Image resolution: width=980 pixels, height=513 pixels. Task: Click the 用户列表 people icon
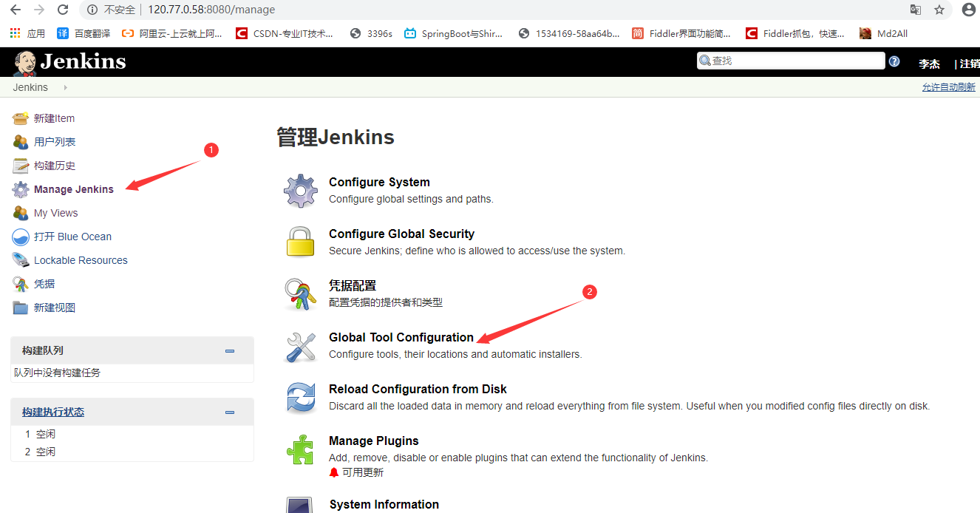21,142
